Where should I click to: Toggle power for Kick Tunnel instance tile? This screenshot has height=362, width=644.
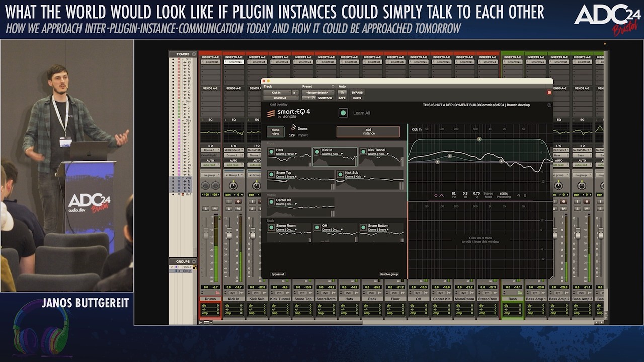click(363, 151)
